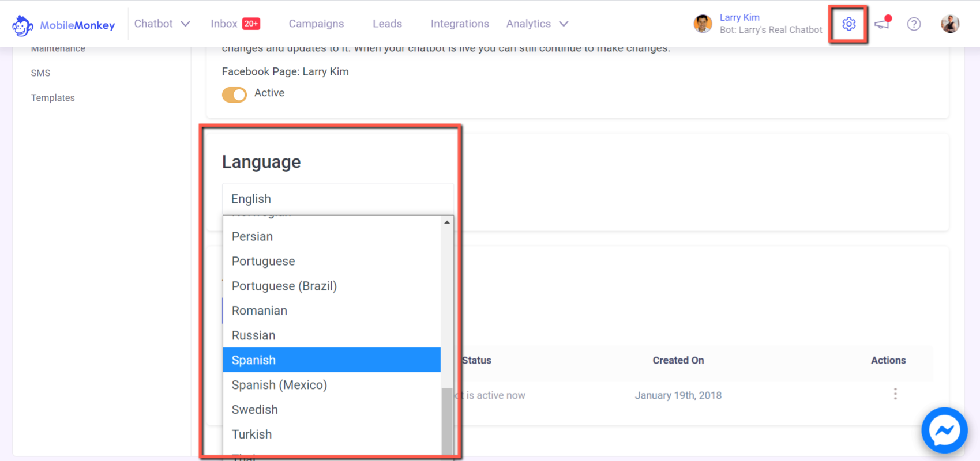Expand the Analytics menu dropdown

538,24
